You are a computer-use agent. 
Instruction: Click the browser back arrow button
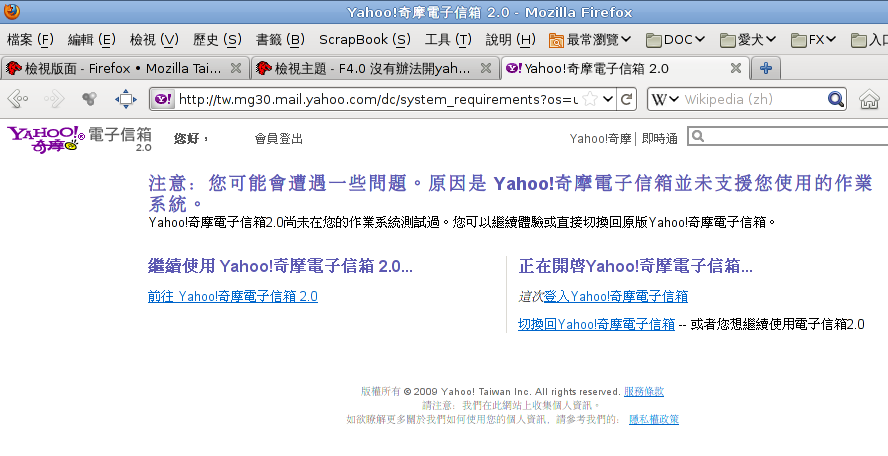point(18,99)
